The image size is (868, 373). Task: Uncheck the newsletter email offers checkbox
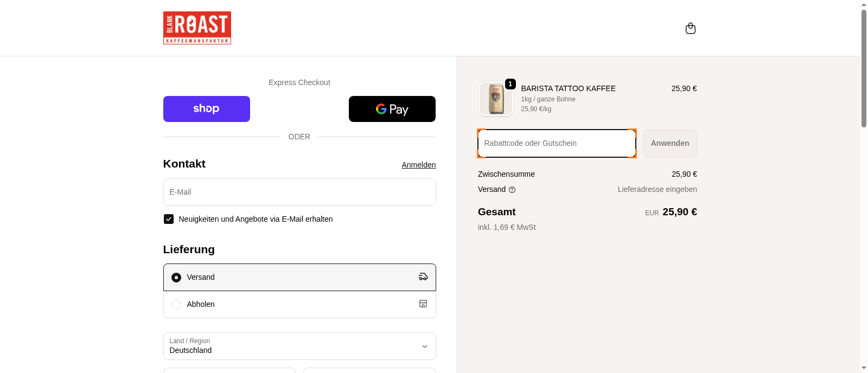coord(169,219)
